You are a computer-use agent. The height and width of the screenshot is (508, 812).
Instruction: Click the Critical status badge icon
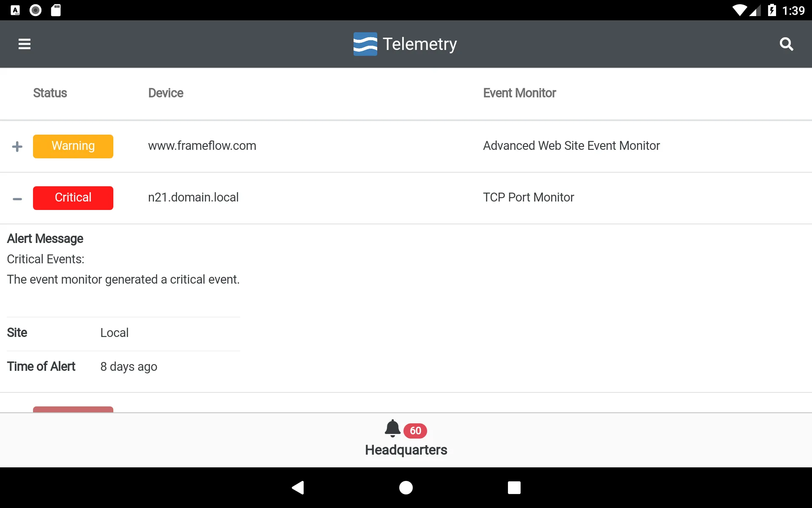pyautogui.click(x=72, y=197)
